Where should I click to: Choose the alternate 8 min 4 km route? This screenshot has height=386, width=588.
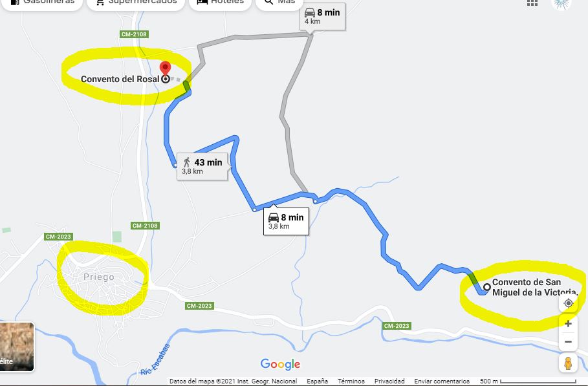[x=322, y=17]
